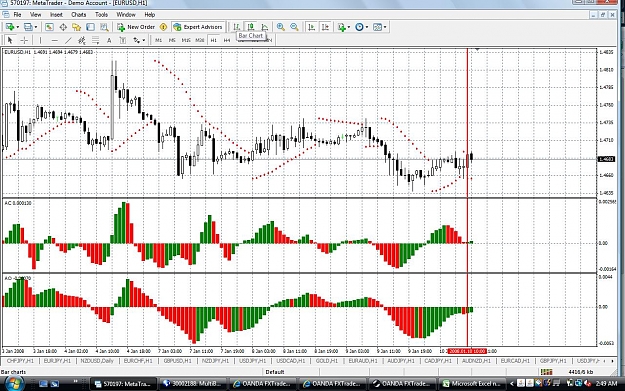Select the Cursor arrow tool
The height and width of the screenshot is (391, 625).
coord(10,40)
